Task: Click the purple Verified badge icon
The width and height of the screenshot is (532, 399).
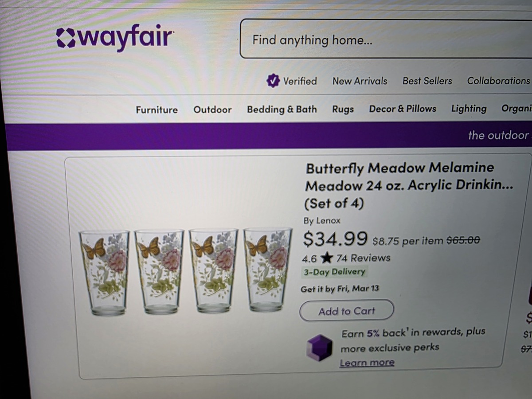Action: click(273, 81)
